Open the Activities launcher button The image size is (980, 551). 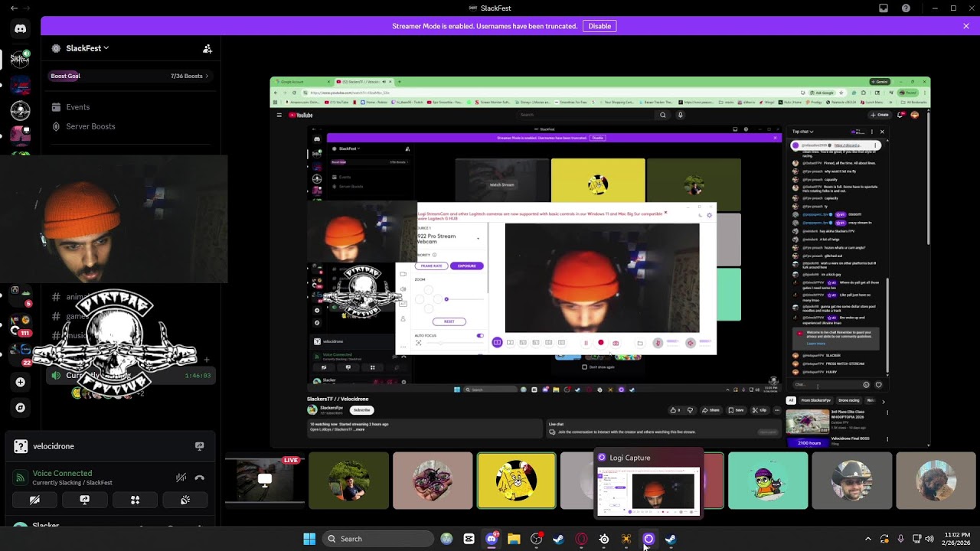pos(135,500)
